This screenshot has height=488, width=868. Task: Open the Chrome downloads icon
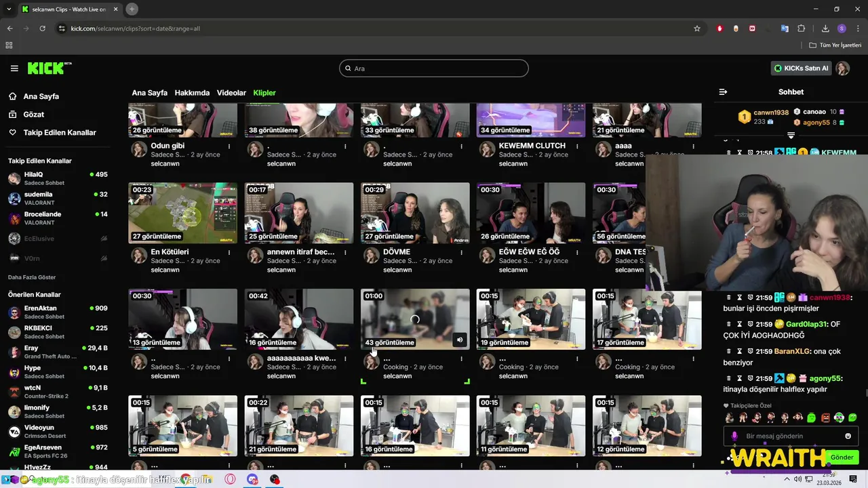pyautogui.click(x=825, y=28)
